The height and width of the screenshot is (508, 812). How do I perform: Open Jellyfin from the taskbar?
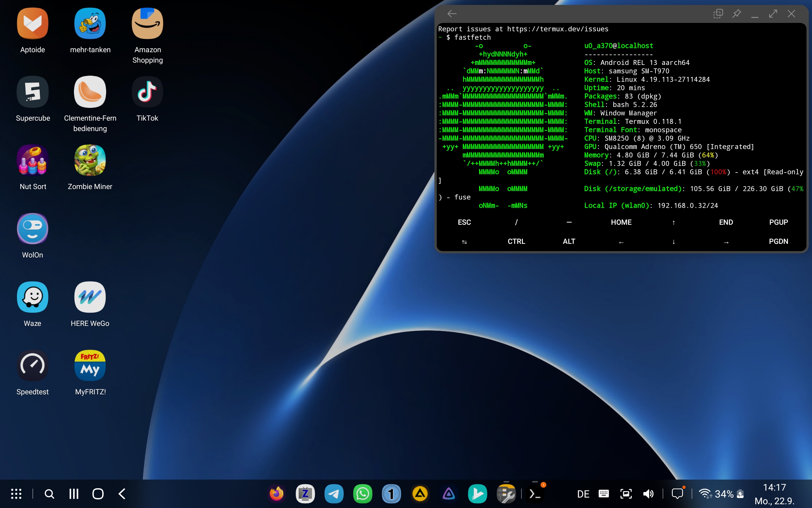(449, 494)
